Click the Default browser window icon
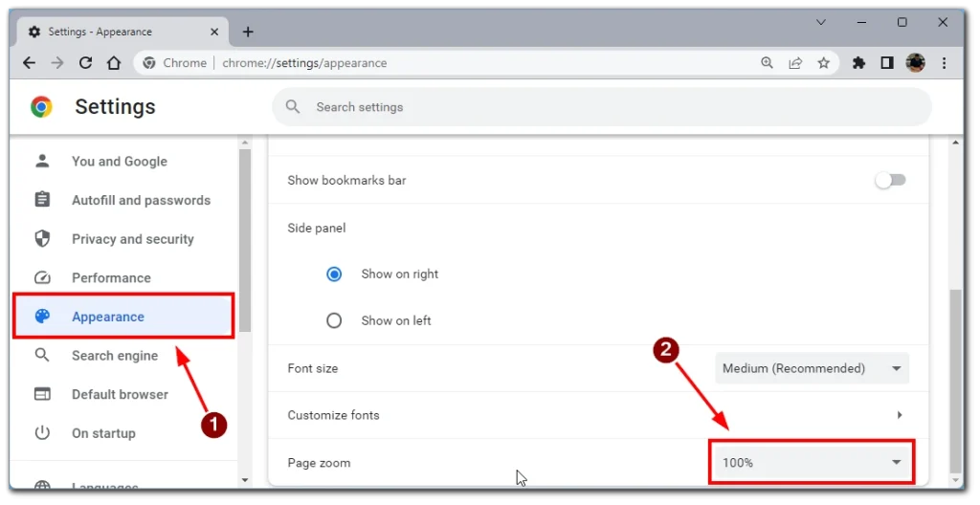The image size is (980, 505). (x=42, y=394)
